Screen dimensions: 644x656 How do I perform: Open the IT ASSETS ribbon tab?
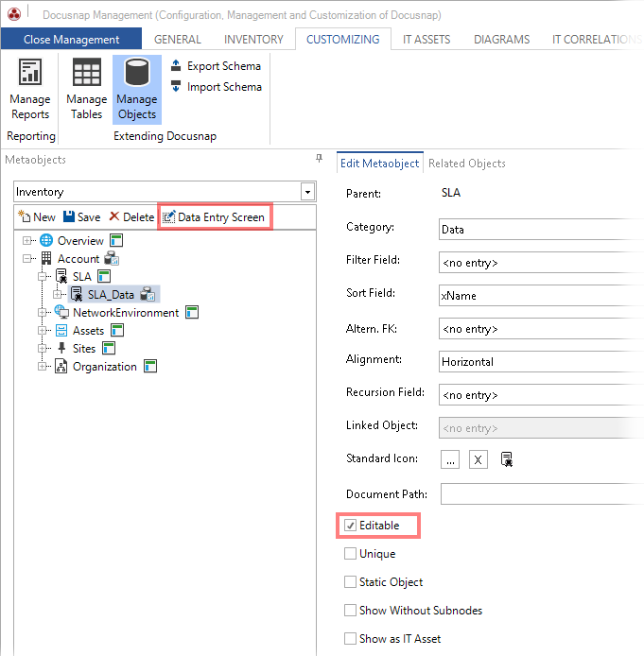pyautogui.click(x=426, y=40)
